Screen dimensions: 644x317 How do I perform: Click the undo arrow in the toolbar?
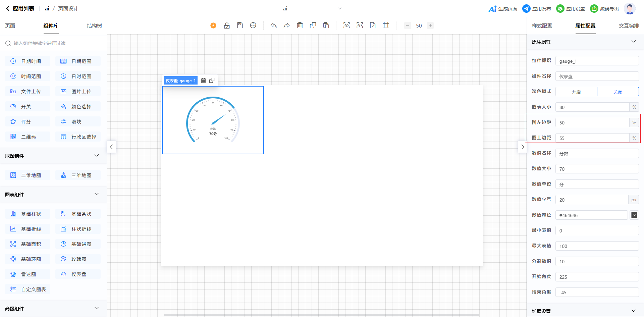274,25
